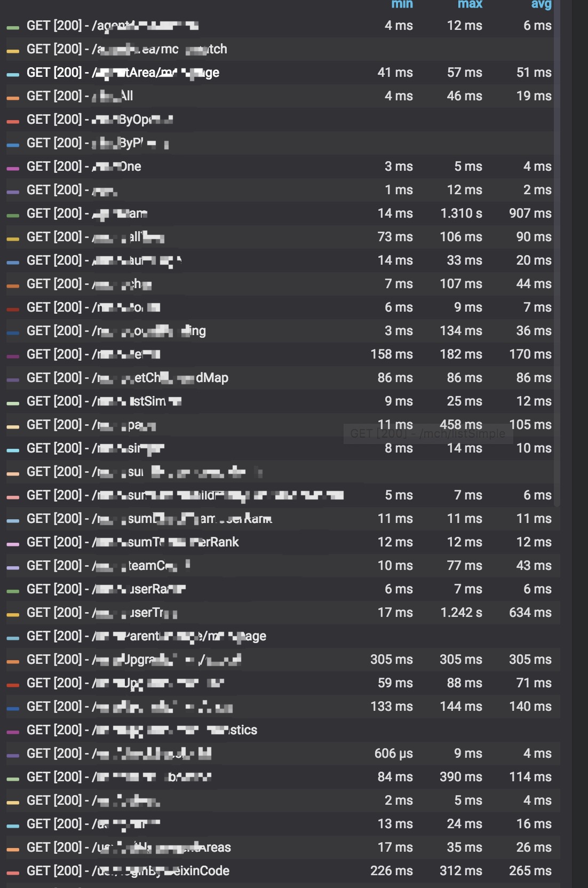Sort legend by the max column header
588x888 pixels.
470,4
